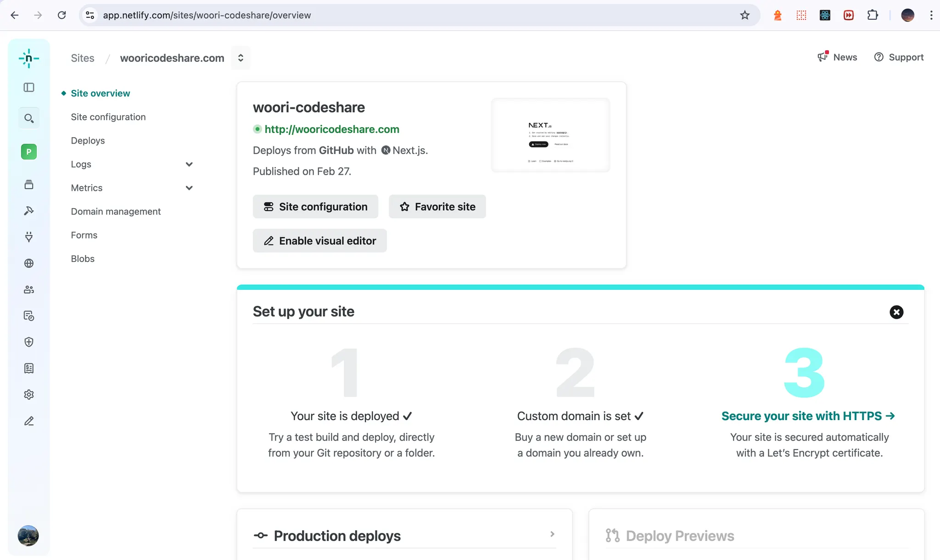Go to Domain management
The height and width of the screenshot is (560, 940).
click(x=116, y=211)
